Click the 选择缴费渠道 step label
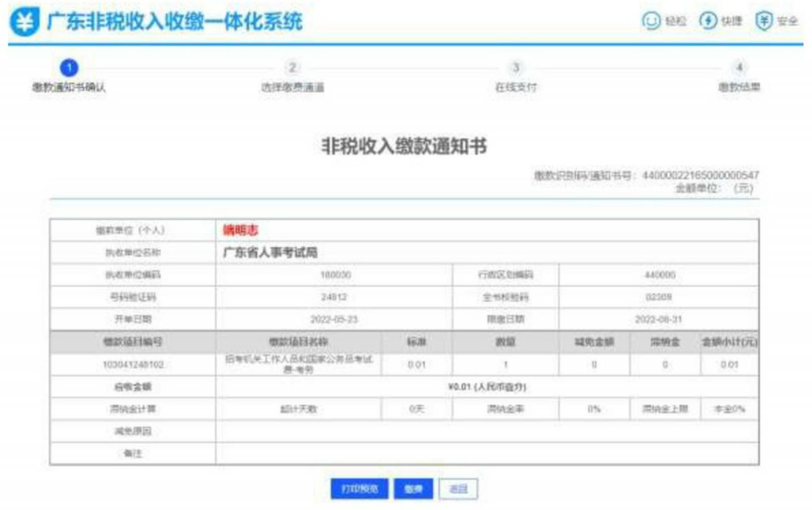The image size is (812, 510). [293, 87]
